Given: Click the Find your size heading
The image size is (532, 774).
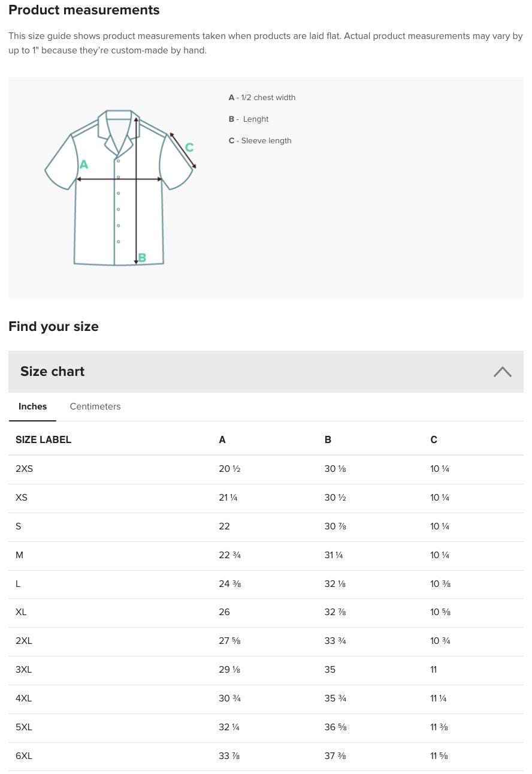Looking at the screenshot, I should click(53, 327).
